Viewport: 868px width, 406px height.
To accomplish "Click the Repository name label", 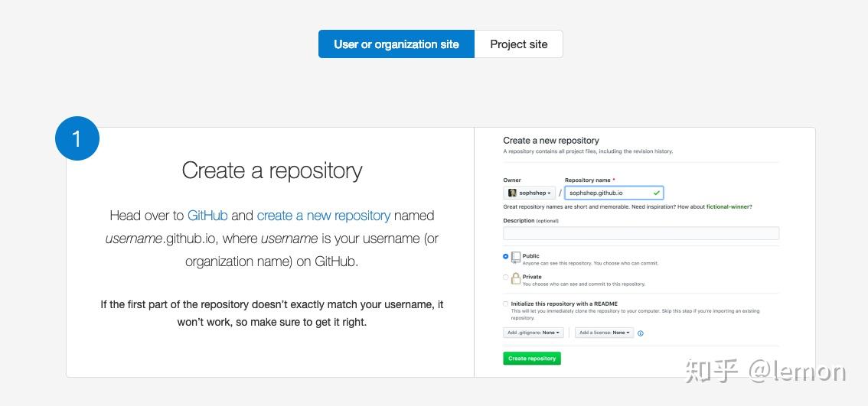I will pos(588,180).
